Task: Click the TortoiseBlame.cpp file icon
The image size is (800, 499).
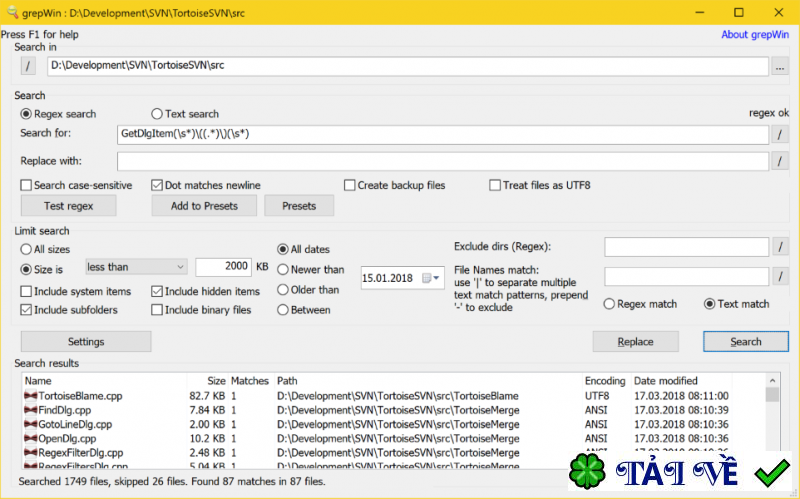Action: [x=30, y=396]
